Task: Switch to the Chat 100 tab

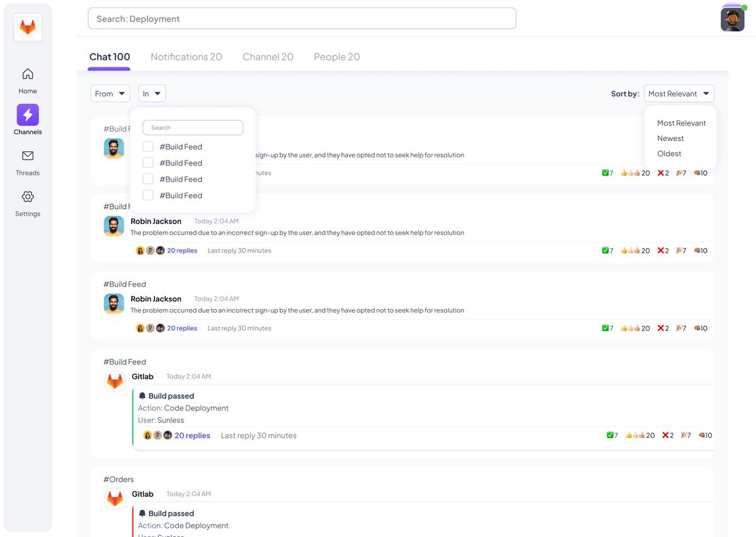Action: coord(110,57)
